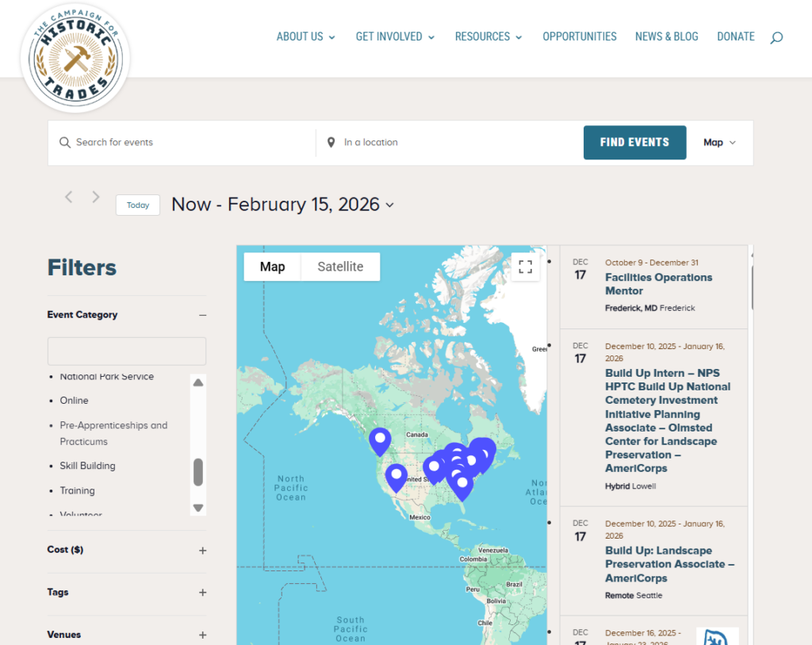Go to previous events with left arrow
Screen dimensions: 812x645
[69, 198]
